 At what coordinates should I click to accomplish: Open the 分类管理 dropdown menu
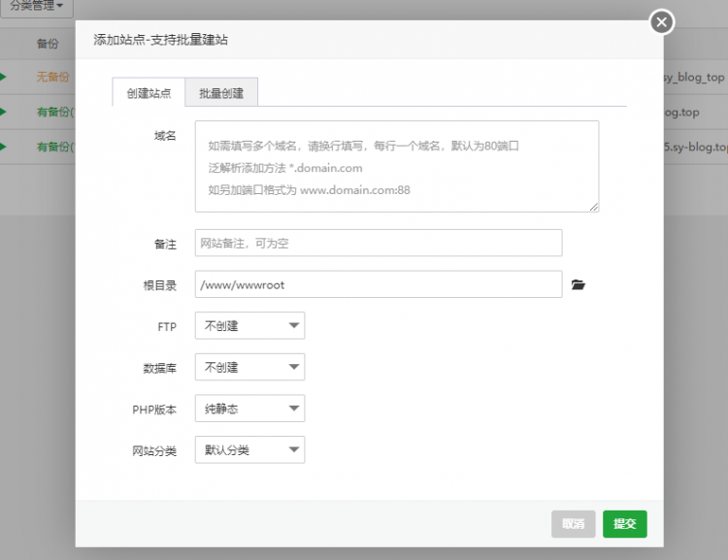[x=36, y=6]
